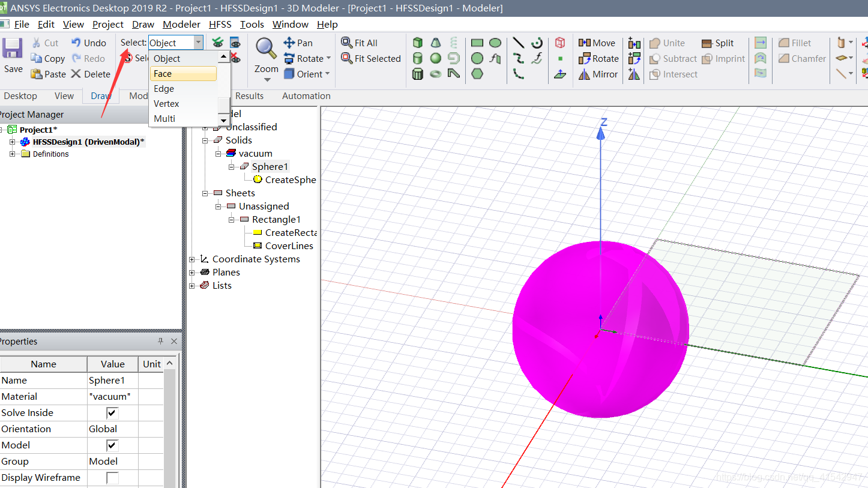Screen dimensions: 868x488
Task: Click the Mirror button
Action: tap(598, 74)
